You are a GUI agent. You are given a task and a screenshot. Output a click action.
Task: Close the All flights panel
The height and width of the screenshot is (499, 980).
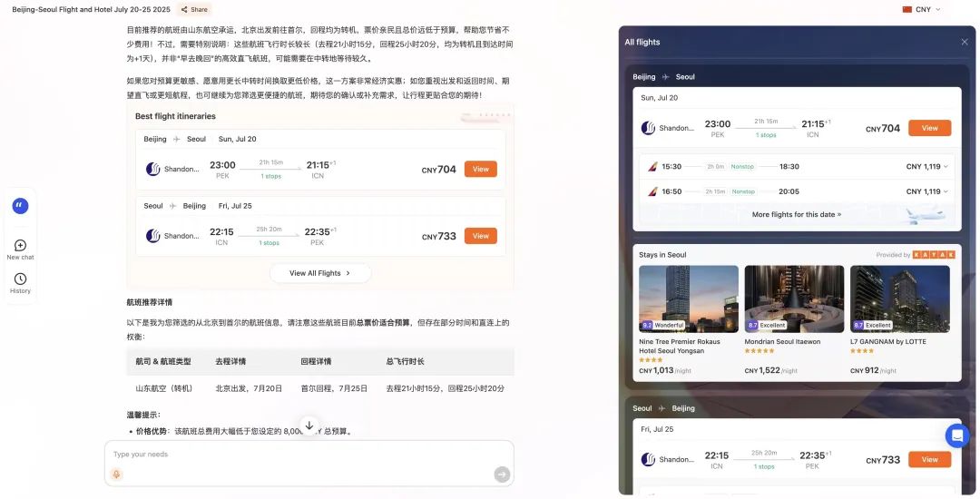(965, 42)
